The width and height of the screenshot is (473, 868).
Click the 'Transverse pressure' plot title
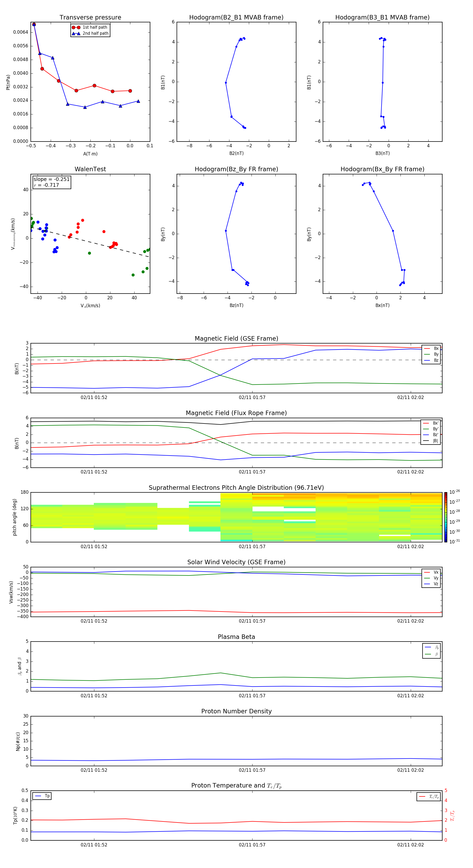tap(90, 18)
